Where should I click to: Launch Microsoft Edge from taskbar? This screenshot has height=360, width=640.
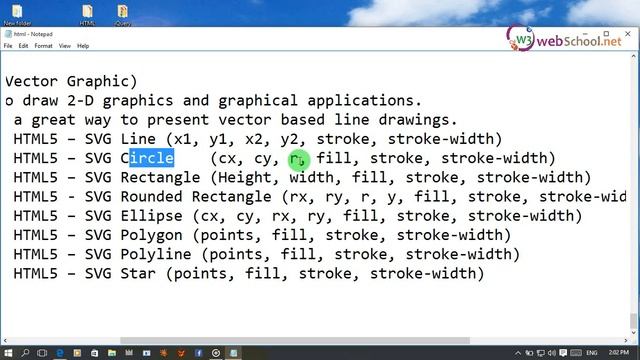pos(60,353)
